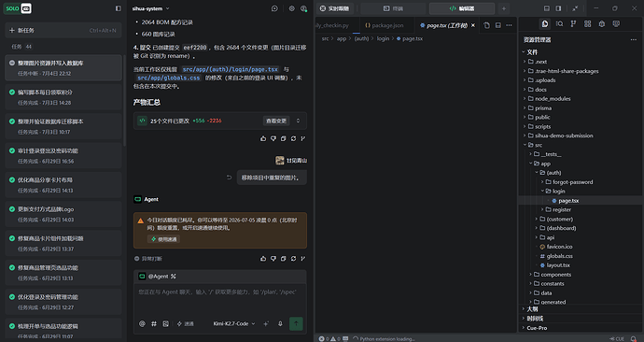
Task: Open the search icon in editor sidebar
Action: click(559, 24)
